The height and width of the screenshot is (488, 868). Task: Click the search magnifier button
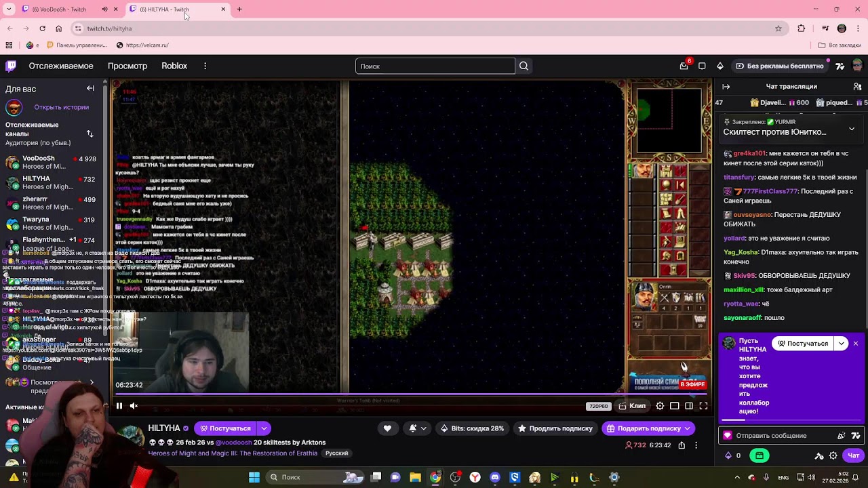pyautogui.click(x=524, y=66)
